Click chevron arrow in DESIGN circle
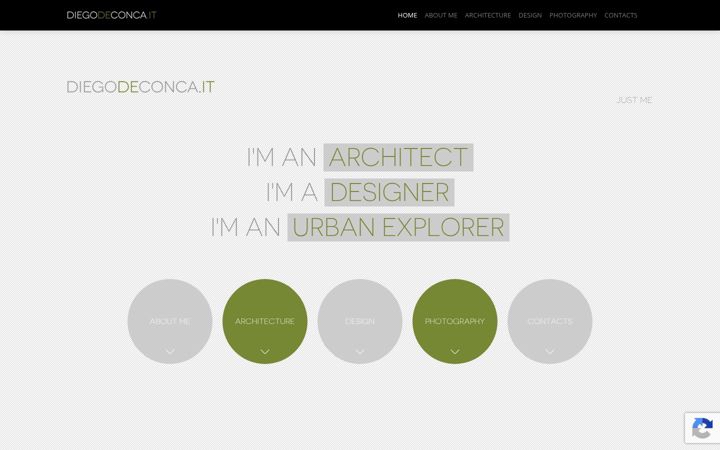This screenshot has width=720, height=450. [360, 351]
